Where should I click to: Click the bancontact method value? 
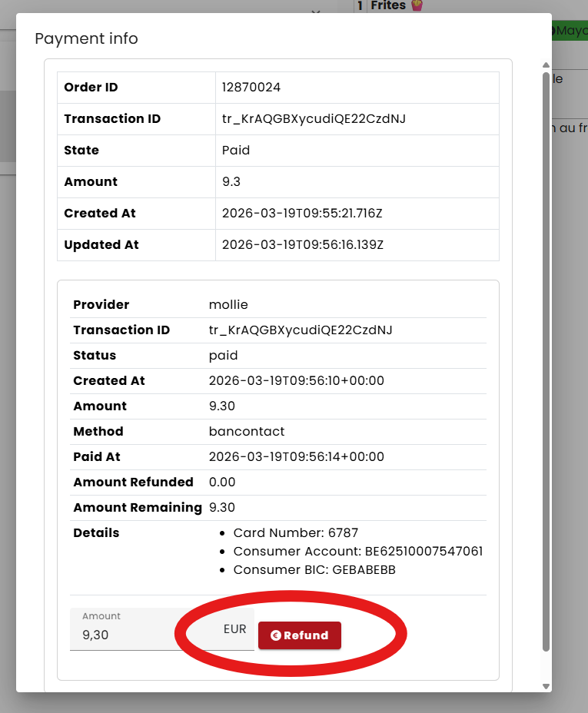pyautogui.click(x=247, y=431)
